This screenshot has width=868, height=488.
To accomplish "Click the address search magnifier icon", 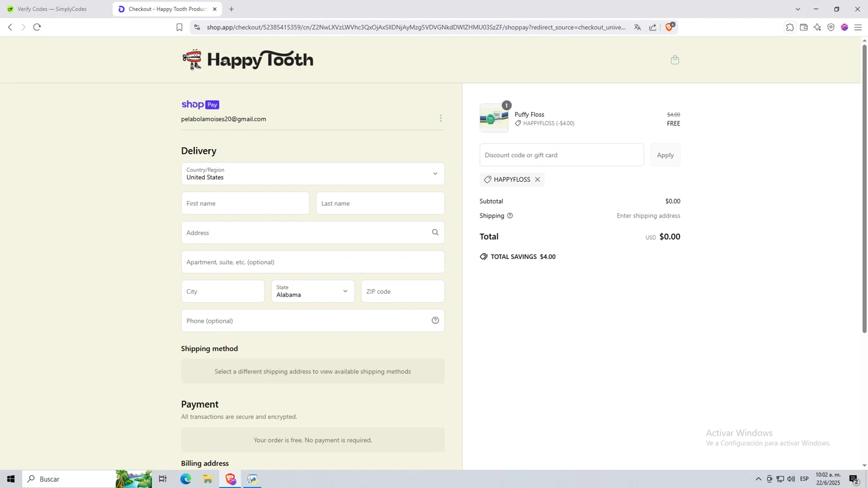I will click(435, 232).
